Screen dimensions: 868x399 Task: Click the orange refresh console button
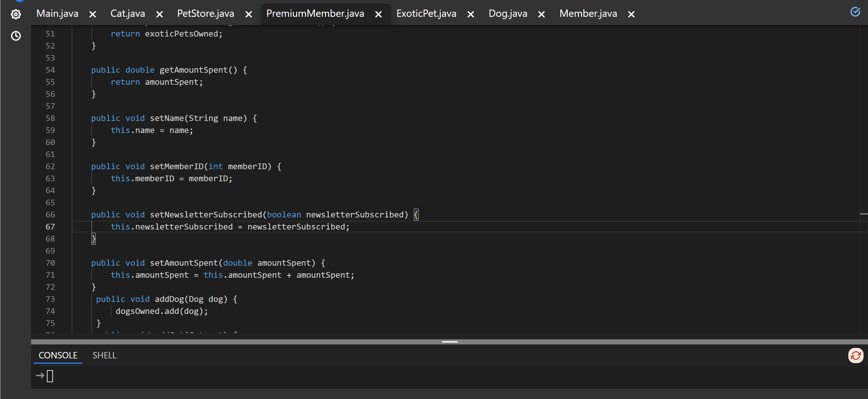856,356
